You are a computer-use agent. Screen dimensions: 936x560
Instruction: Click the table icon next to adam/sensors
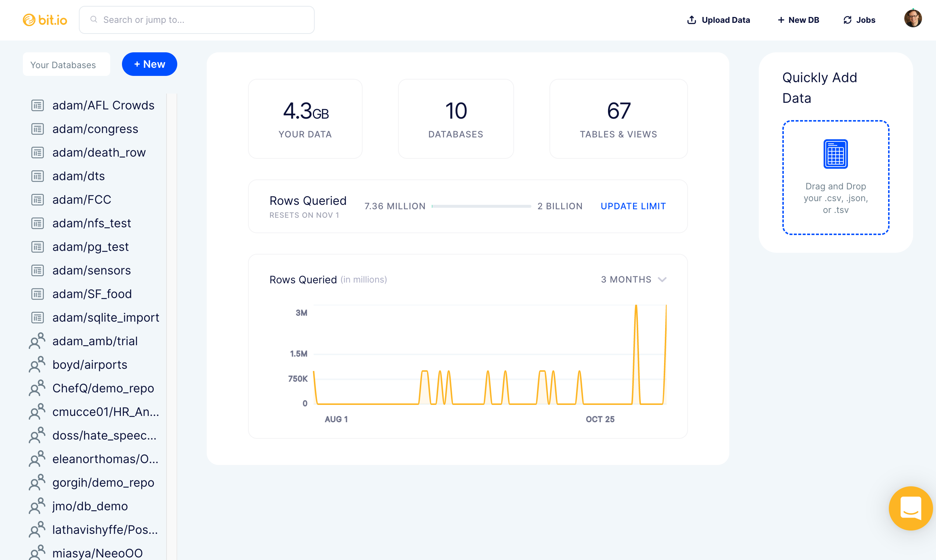(37, 270)
